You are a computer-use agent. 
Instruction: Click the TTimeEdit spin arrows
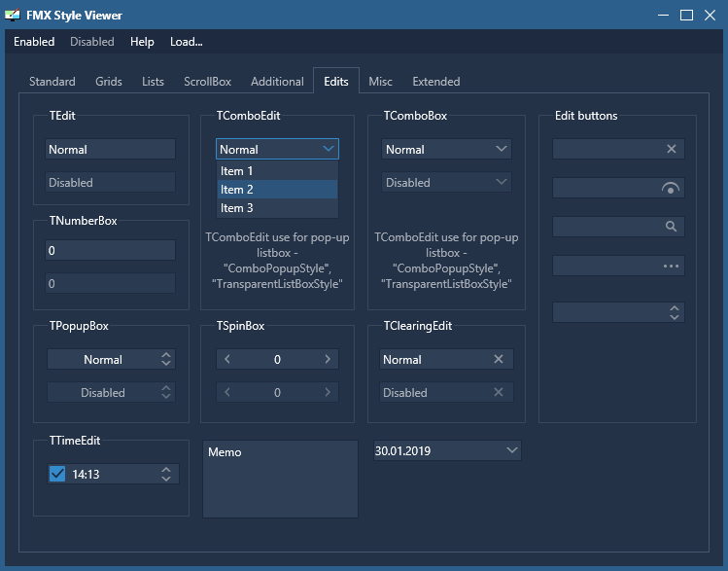tap(166, 474)
